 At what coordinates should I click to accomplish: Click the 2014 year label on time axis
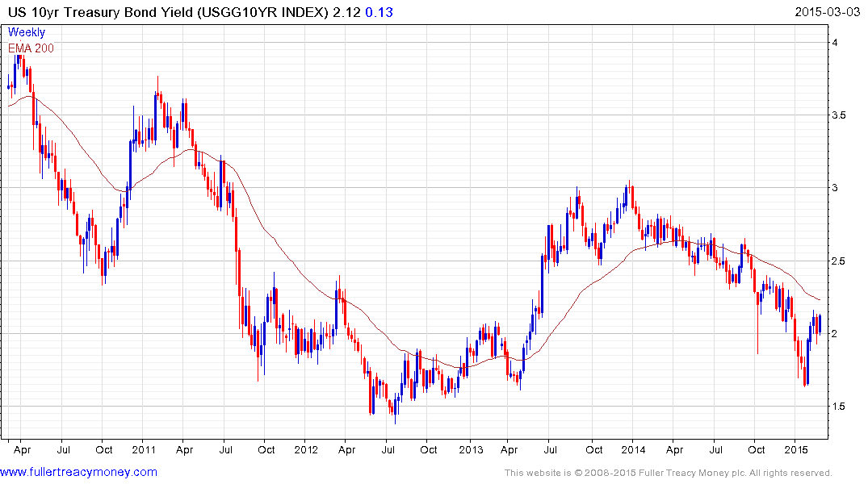click(633, 449)
